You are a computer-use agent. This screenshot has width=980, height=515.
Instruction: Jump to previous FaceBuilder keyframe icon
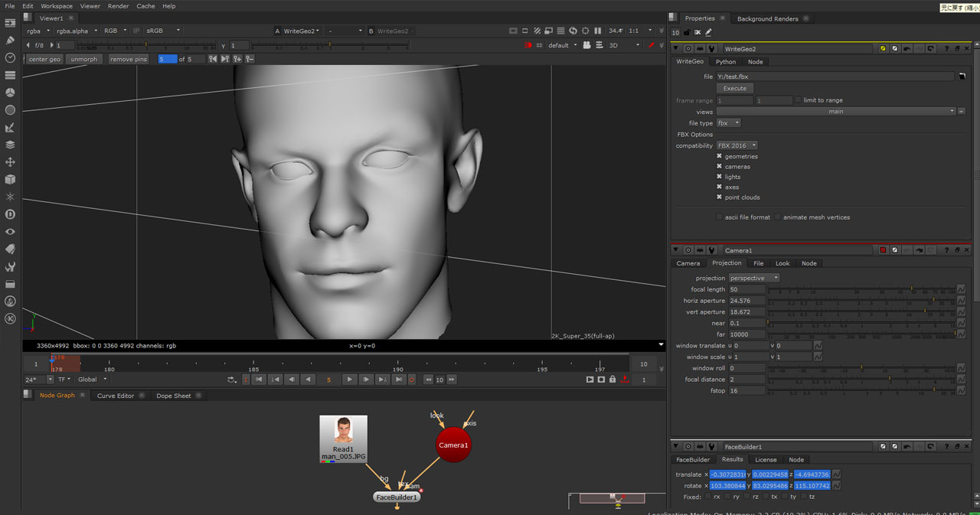click(x=213, y=59)
